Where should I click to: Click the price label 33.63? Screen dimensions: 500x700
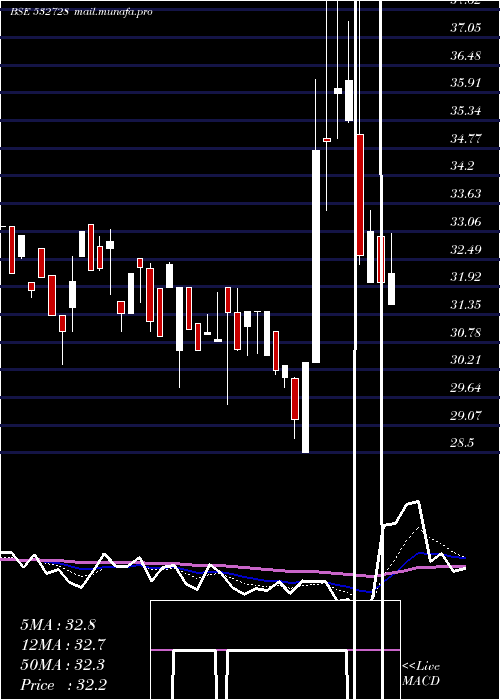[x=466, y=194]
